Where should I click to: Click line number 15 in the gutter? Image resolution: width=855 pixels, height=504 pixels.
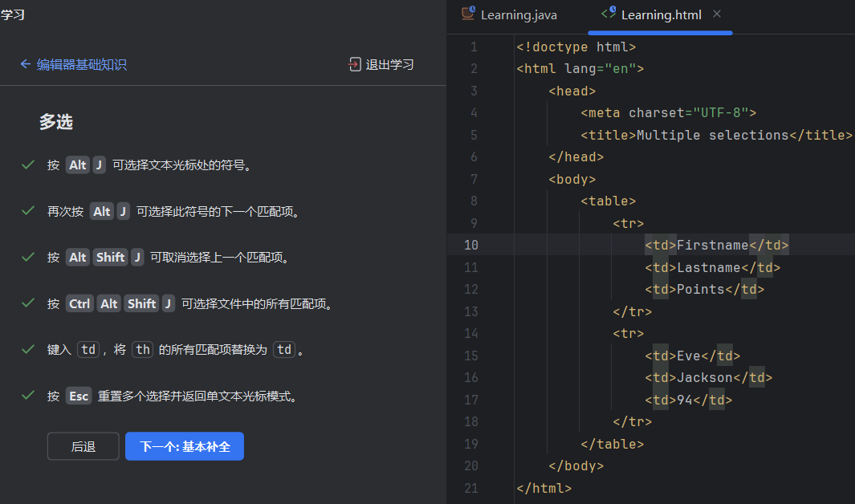[x=471, y=356]
